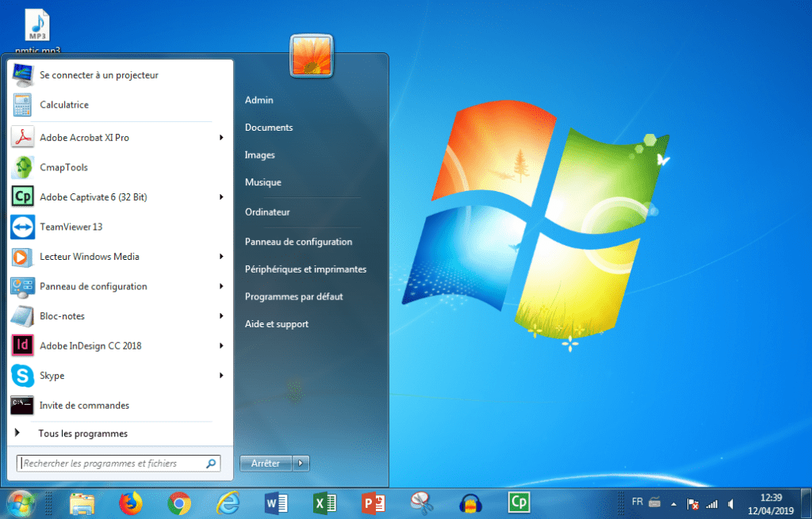The height and width of the screenshot is (519, 812).
Task: Click the Rechercher les programmes et fichiers box
Action: click(x=119, y=464)
